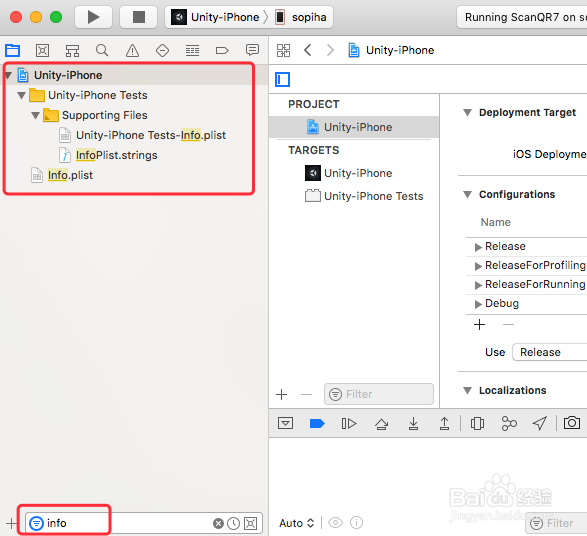Collapse the Unity-iPhone Tests folder
587x536 pixels.
21,95
